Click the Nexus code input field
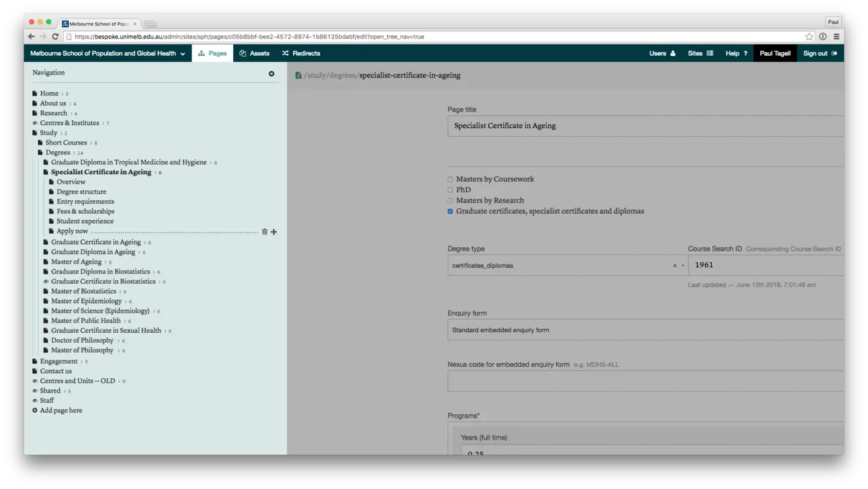 645,381
